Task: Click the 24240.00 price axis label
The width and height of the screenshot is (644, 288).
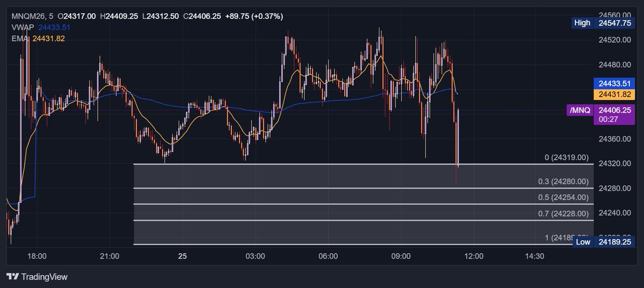Action: (616, 213)
